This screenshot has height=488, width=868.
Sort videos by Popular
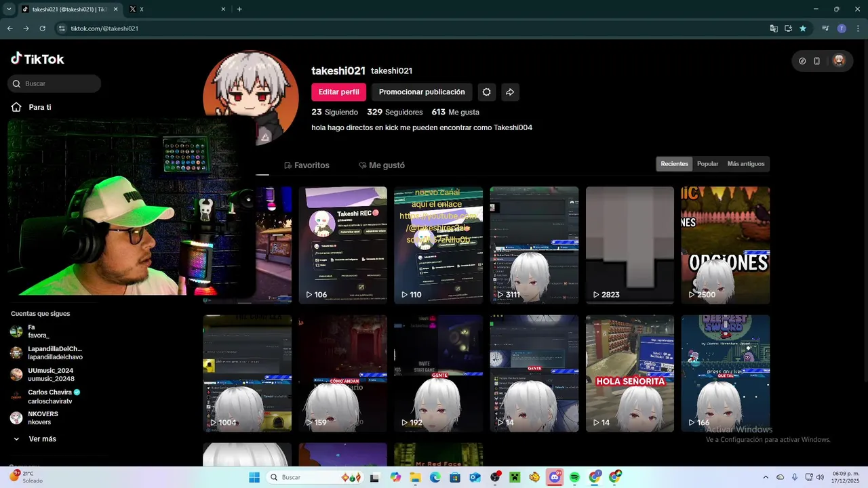pyautogui.click(x=707, y=164)
